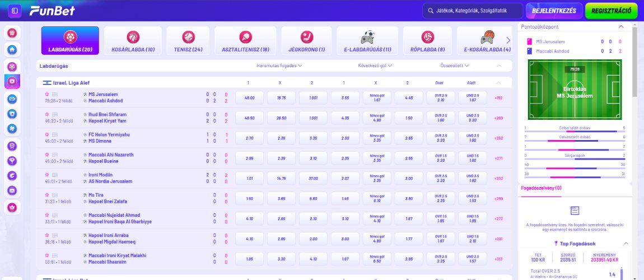
Task: Expand +313 more markets for Maccabi Shaaraim match
Action: coord(498,259)
